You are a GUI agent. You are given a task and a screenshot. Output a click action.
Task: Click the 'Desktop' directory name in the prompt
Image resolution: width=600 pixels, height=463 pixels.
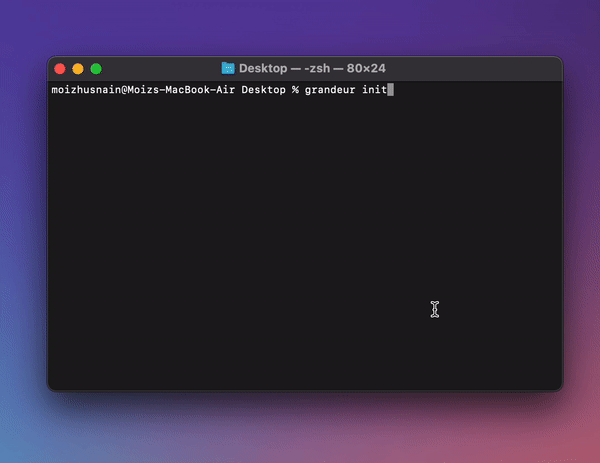click(x=263, y=90)
